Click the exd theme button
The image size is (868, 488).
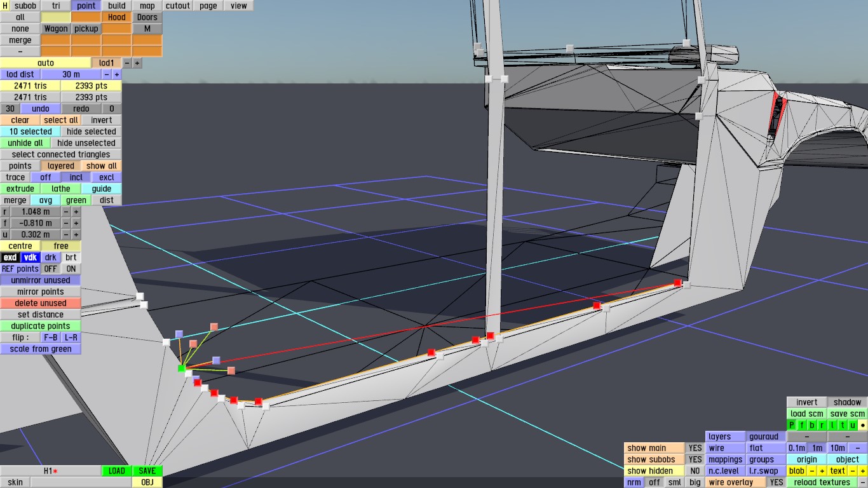coord(10,257)
